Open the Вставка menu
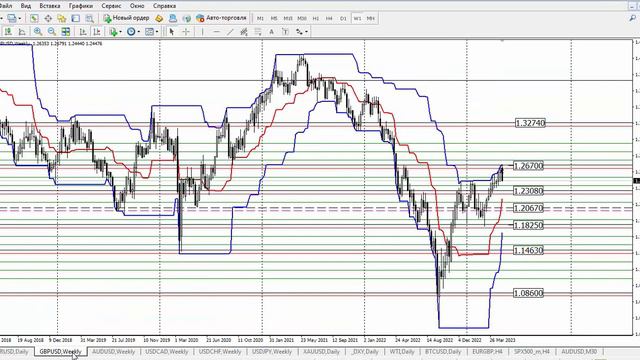640x360 pixels. tap(50, 6)
